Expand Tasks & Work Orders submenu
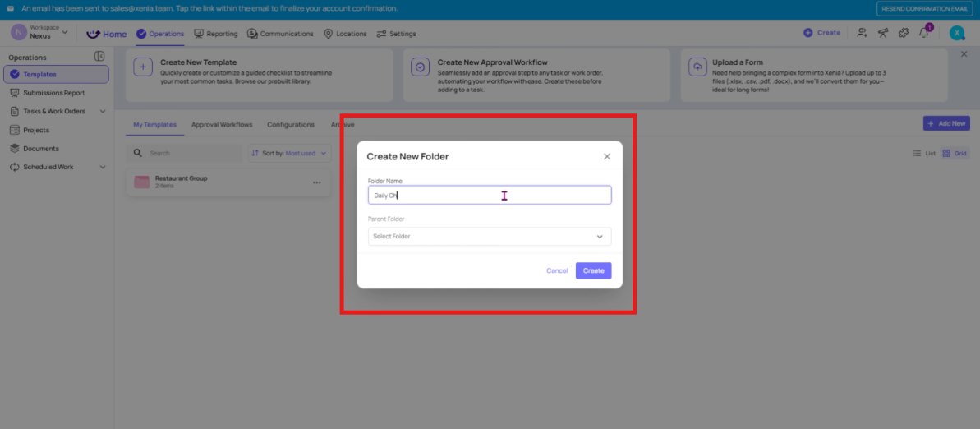Image resolution: width=980 pixels, height=429 pixels. pyautogui.click(x=103, y=112)
